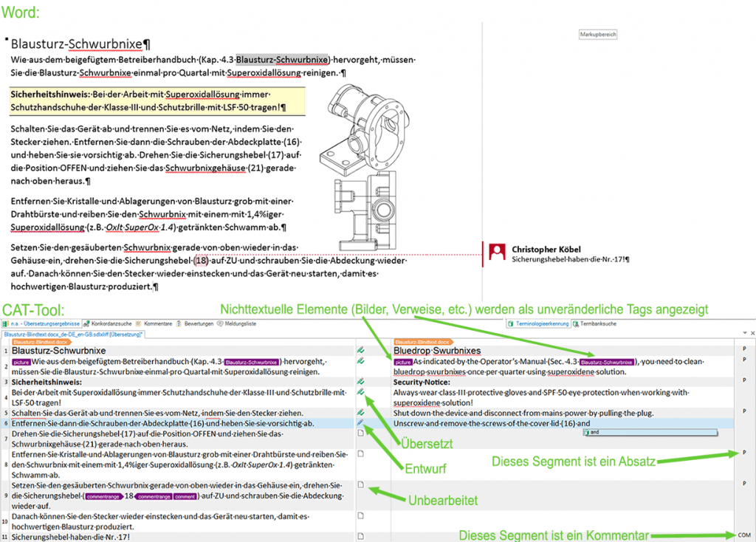Open the Bewertungen tab
This screenshot has height=542, width=756.
click(198, 323)
